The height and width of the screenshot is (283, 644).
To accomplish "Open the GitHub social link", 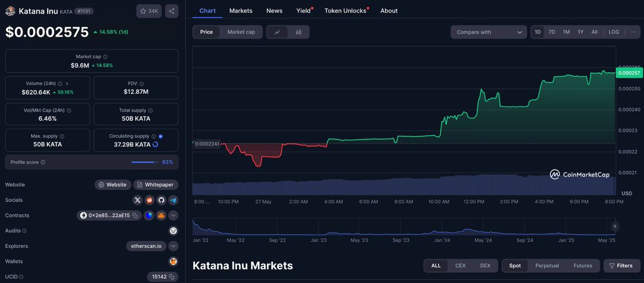I will tap(161, 200).
